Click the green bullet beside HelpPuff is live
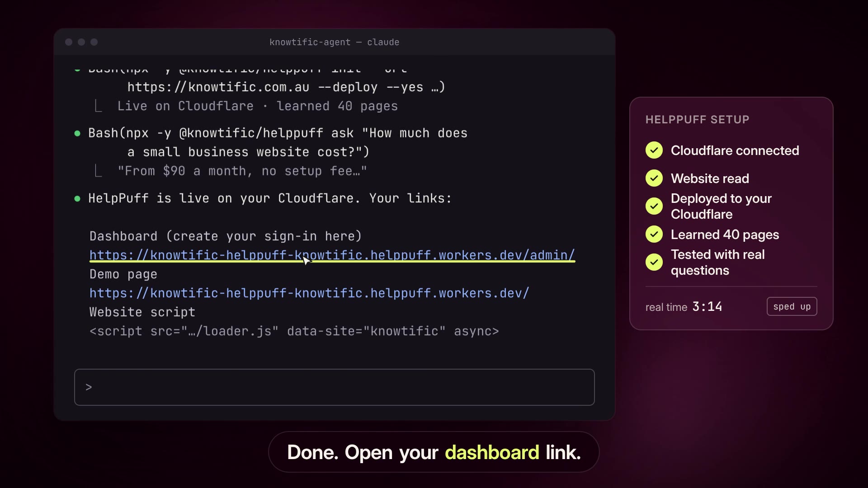 click(77, 198)
